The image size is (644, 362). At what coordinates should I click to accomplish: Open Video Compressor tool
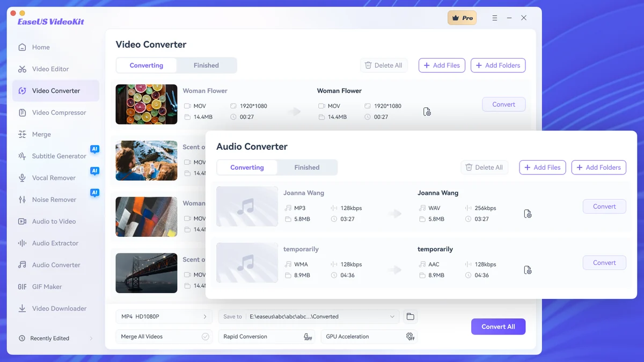pos(58,113)
